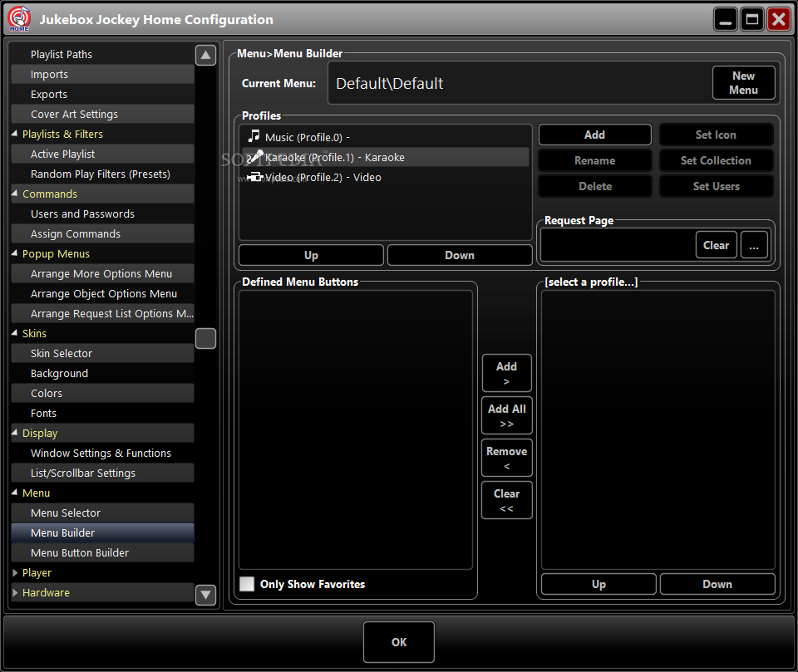Expand the Hardware section

coord(15,592)
